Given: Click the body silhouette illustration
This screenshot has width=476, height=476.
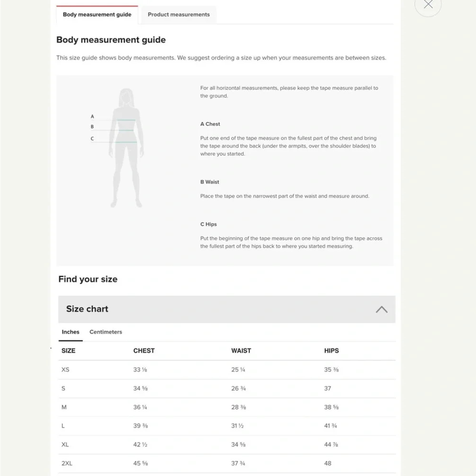Looking at the screenshot, I should tap(126, 148).
